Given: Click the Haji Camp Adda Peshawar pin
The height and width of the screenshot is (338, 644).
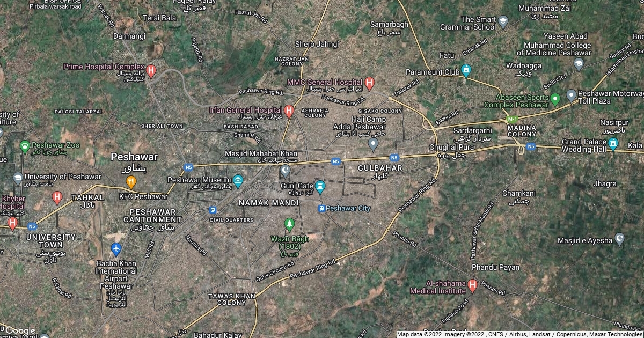Looking at the screenshot, I should [x=373, y=144].
